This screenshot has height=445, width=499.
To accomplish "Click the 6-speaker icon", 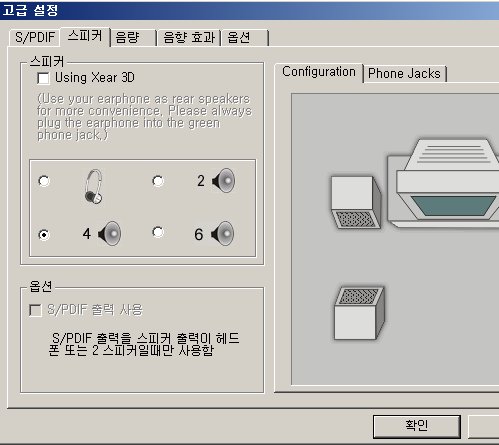I will pyautogui.click(x=222, y=233).
